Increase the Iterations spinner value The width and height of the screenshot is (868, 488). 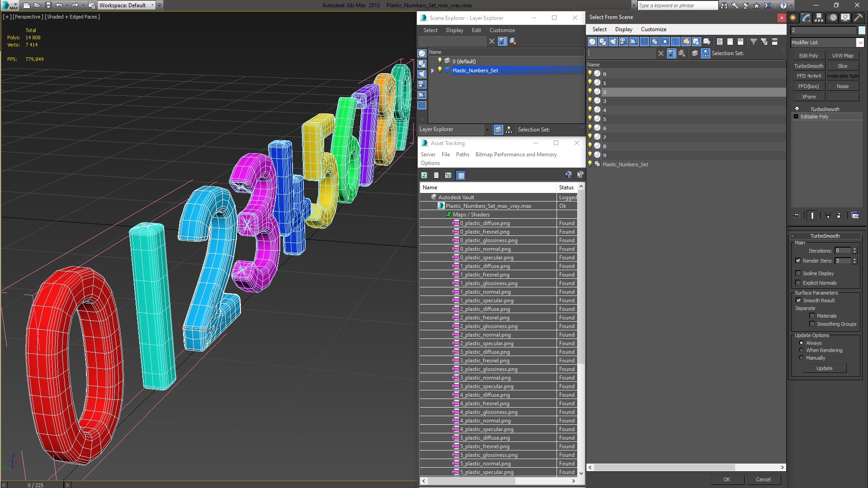click(854, 249)
